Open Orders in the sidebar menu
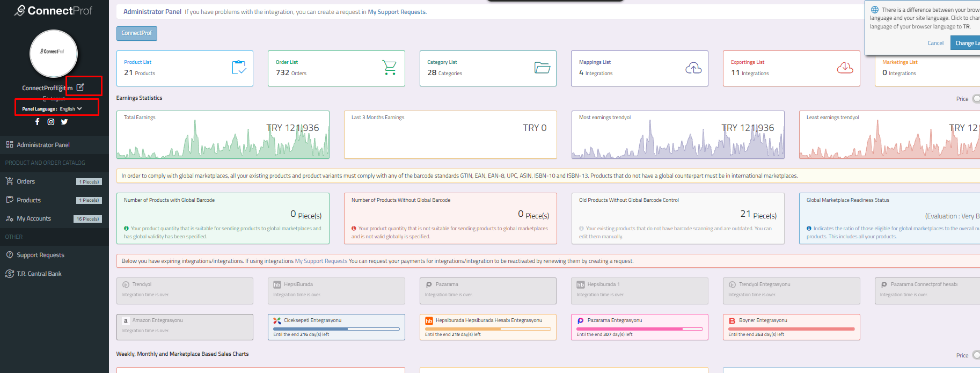Screen dimensions: 980x373 click(26, 181)
